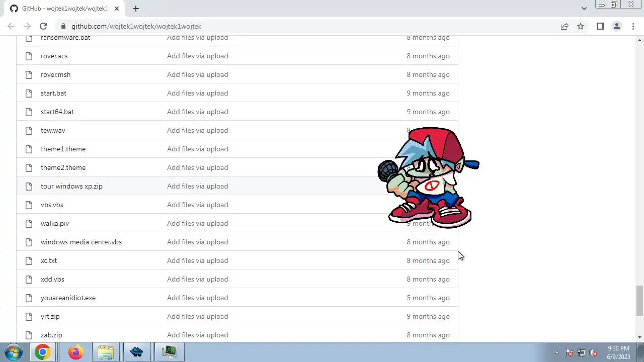Click the Boyfriend cartoon character overlay

429,177
